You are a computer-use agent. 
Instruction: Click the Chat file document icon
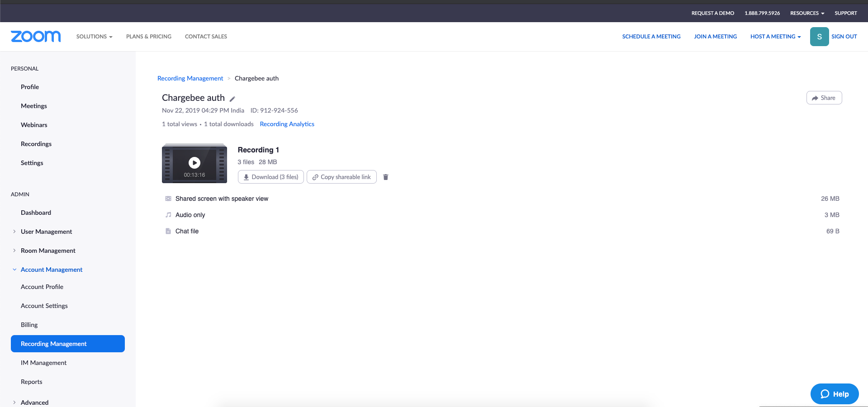[x=168, y=231]
